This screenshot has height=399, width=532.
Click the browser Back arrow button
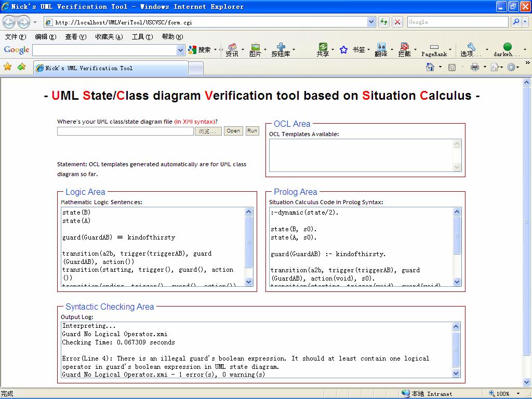click(9, 22)
